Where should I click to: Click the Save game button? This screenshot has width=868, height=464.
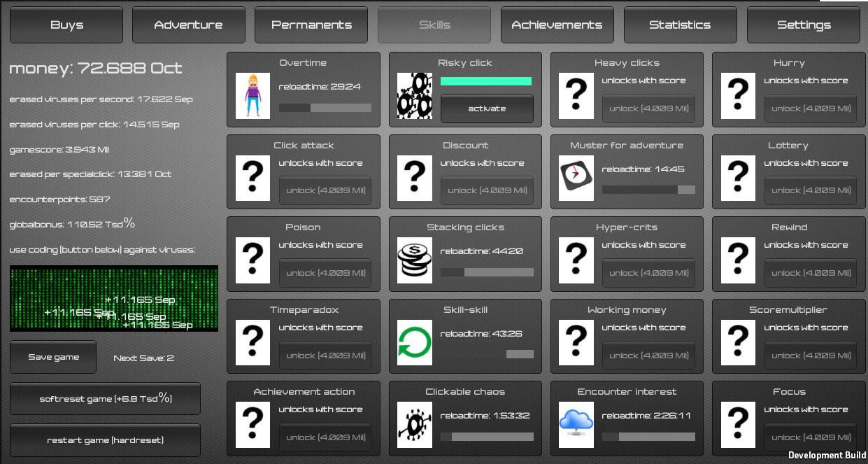pos(53,357)
